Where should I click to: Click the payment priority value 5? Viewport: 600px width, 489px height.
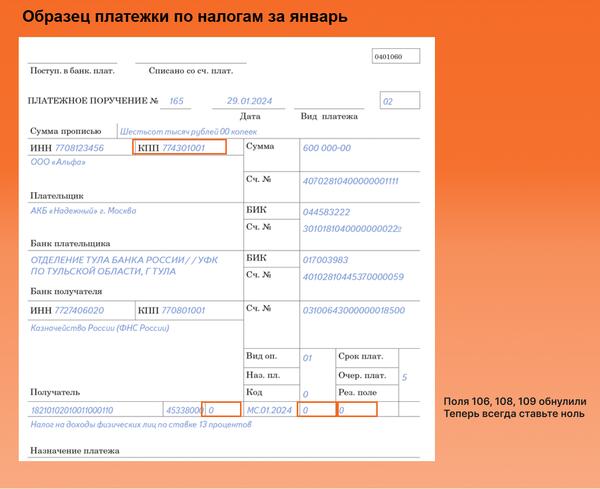(x=404, y=377)
